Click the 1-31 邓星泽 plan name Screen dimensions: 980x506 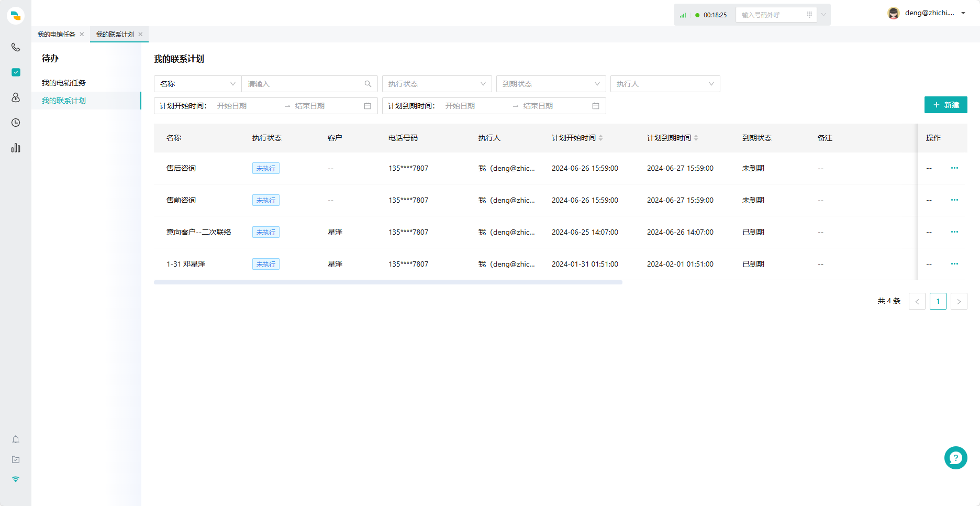pos(186,264)
